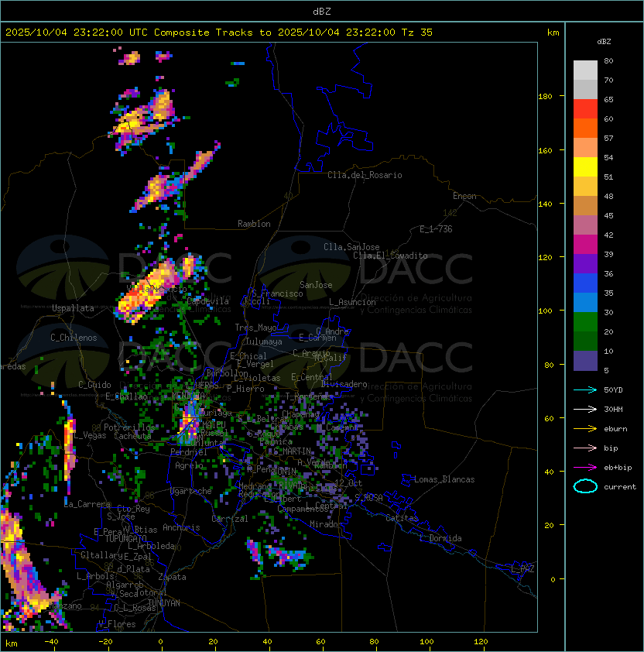Click the 0 tick on vertical axis
Viewport: 644px width, 652px height.
553,579
